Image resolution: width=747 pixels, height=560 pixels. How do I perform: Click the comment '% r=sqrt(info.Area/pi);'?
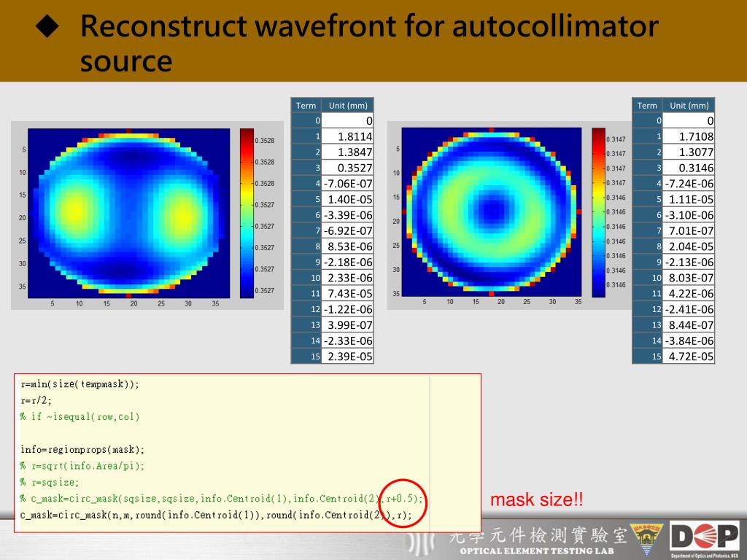point(82,466)
